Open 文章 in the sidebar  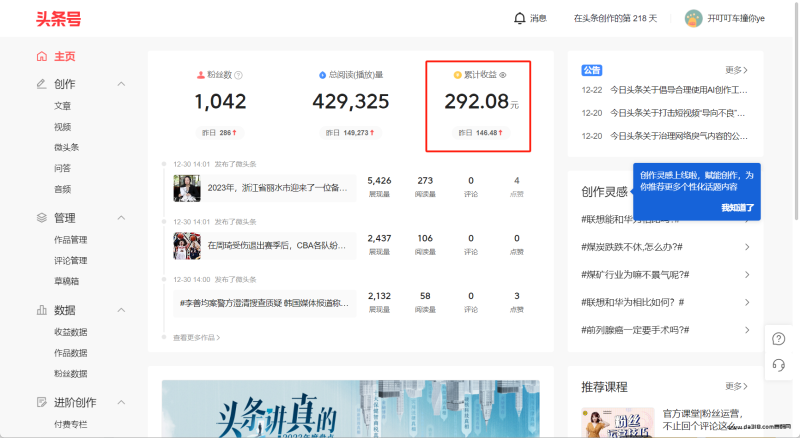63,106
